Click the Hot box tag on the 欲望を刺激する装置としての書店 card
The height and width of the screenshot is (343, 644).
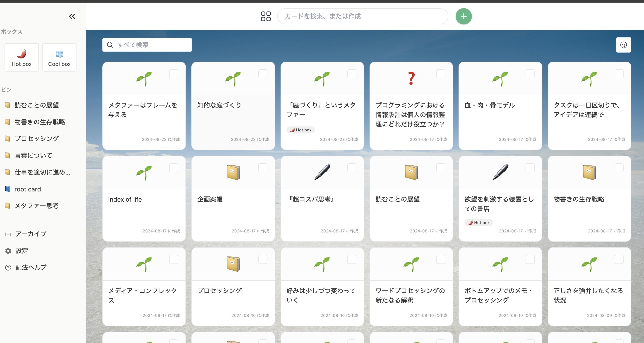tap(478, 222)
